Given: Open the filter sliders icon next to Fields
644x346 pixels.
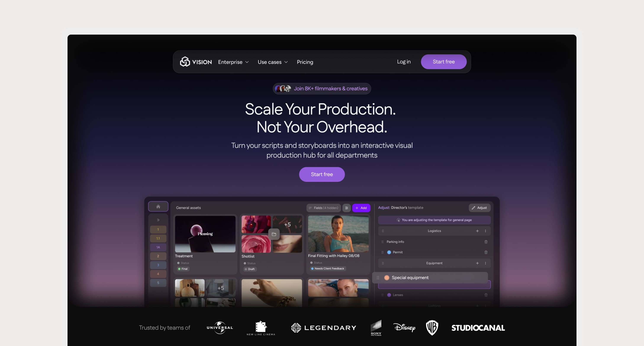Looking at the screenshot, I should (x=346, y=208).
